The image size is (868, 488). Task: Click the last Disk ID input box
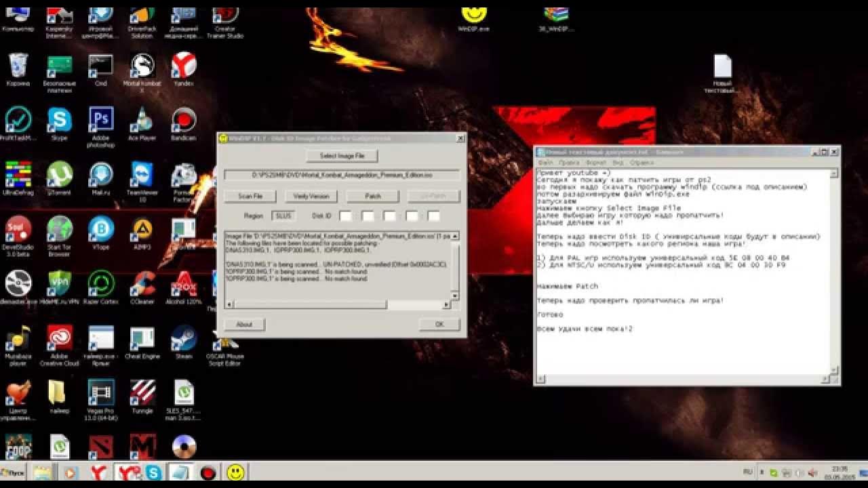pyautogui.click(x=434, y=216)
